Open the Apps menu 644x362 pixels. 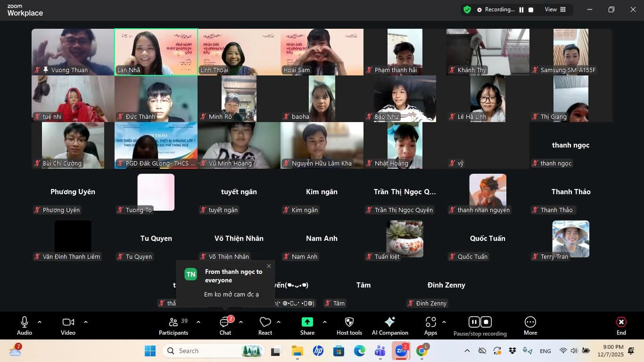click(x=430, y=325)
